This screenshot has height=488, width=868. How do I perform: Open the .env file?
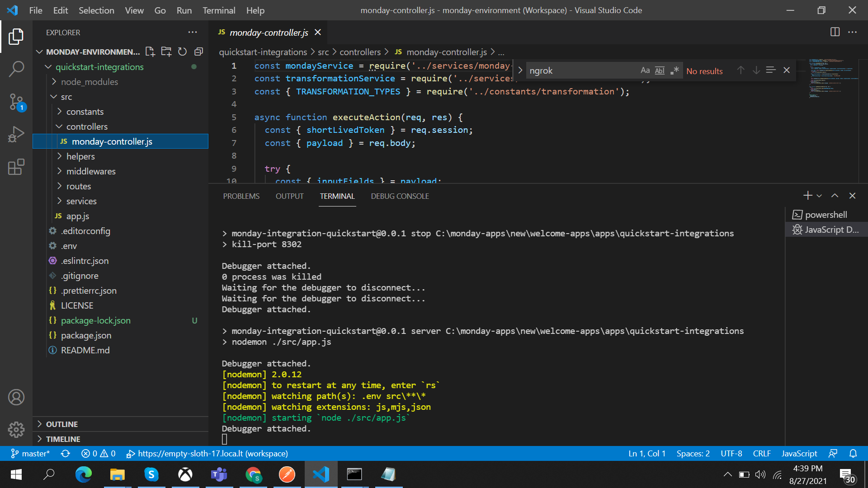[x=69, y=246]
